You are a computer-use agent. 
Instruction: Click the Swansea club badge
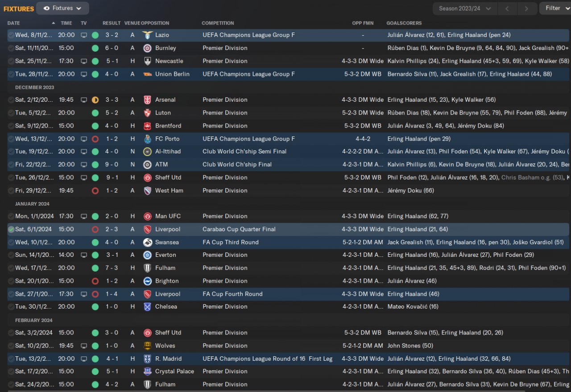(x=147, y=242)
